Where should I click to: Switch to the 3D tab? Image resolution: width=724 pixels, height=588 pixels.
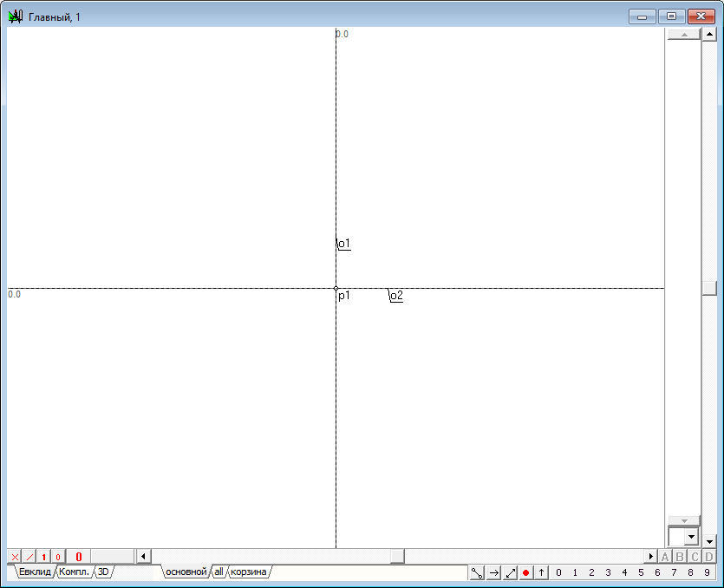[103, 572]
